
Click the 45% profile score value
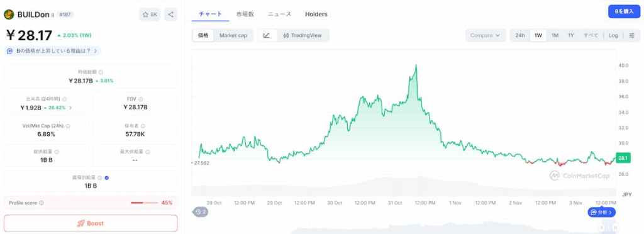point(167,203)
